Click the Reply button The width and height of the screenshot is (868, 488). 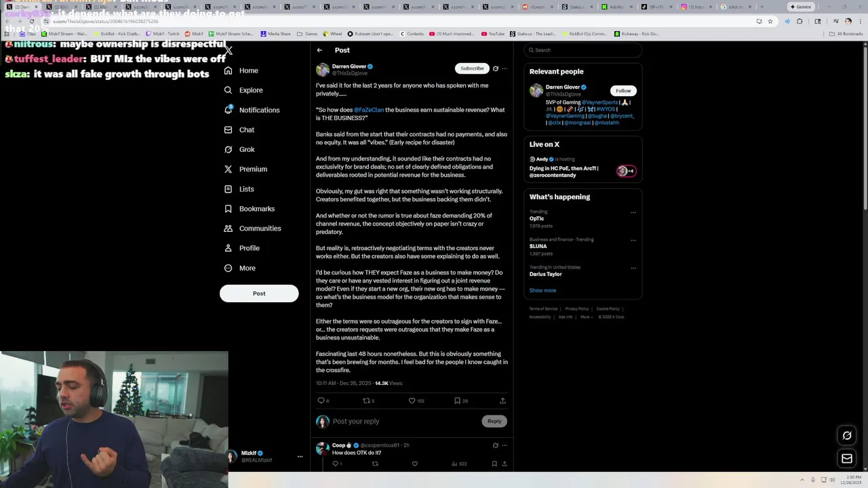coord(494,421)
